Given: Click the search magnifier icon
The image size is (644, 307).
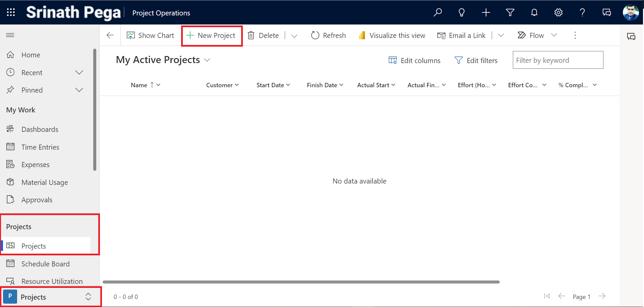Looking at the screenshot, I should point(437,12).
